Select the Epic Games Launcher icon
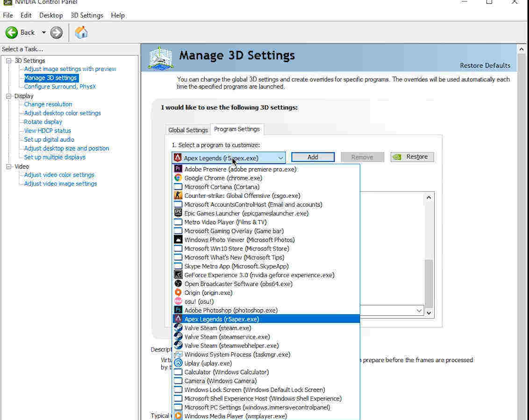 coord(178,214)
